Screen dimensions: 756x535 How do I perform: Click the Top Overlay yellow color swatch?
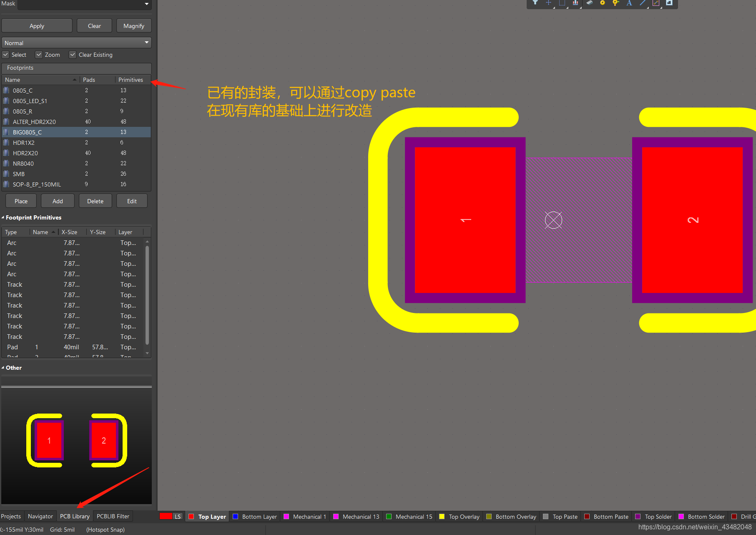tap(442, 517)
